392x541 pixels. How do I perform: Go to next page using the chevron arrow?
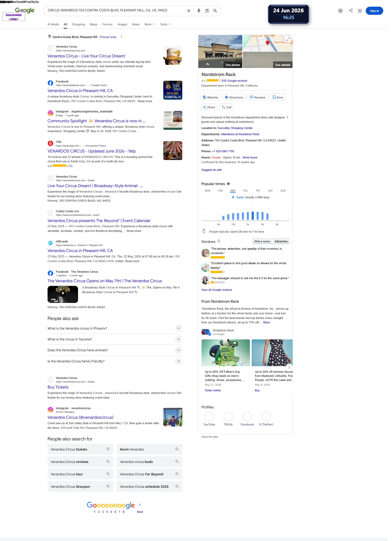click(x=140, y=505)
